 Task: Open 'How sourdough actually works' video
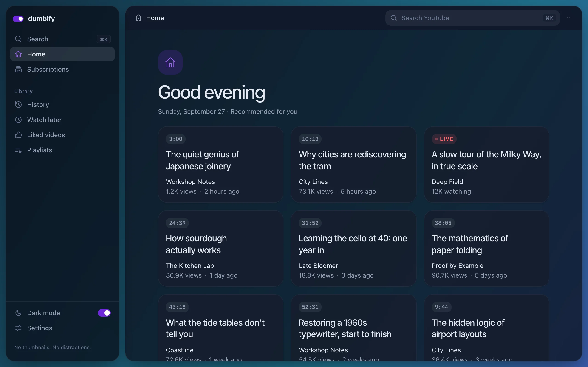(x=221, y=248)
